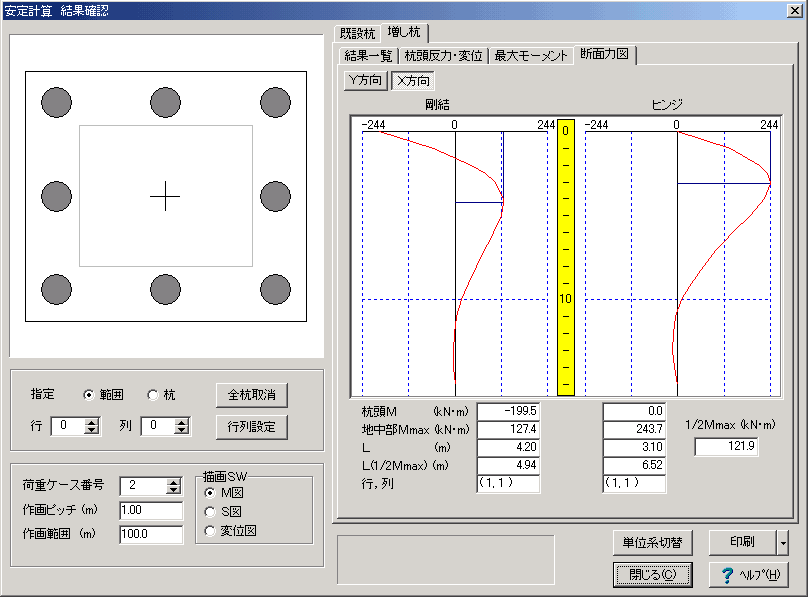Click the 行列設定 button

(x=251, y=427)
